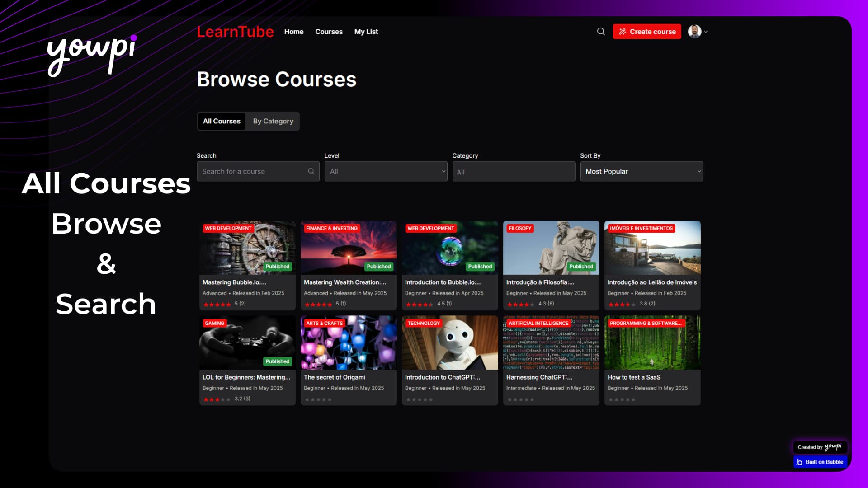
Task: Click star rating of Mastering Bubble.io
Action: pos(217,304)
